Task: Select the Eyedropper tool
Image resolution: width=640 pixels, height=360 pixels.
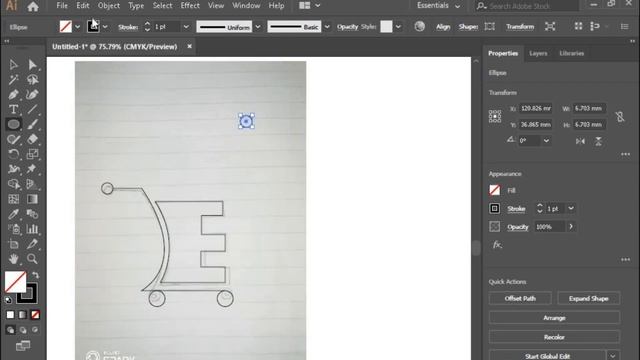Action: 13,214
